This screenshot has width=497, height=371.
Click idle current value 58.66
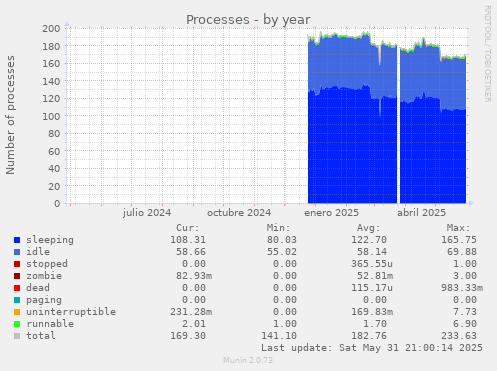pos(191,252)
